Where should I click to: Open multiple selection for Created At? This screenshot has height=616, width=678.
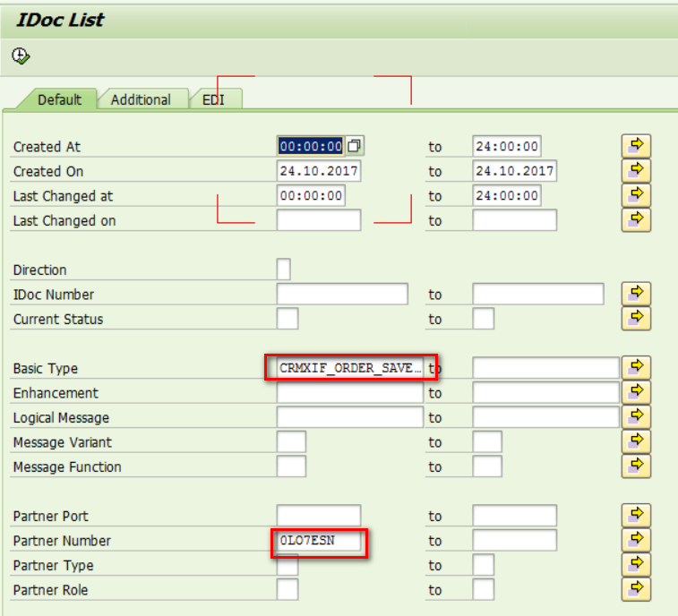click(636, 146)
